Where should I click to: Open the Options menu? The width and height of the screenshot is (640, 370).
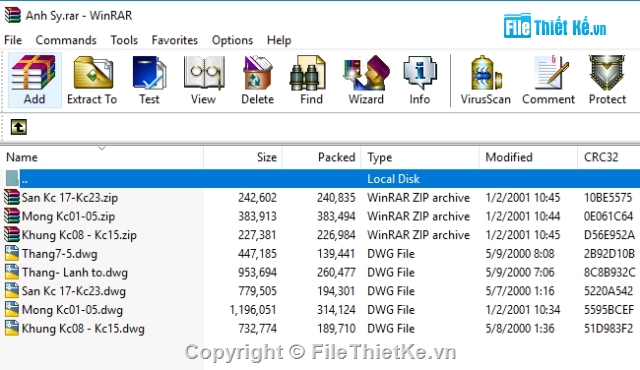point(232,40)
